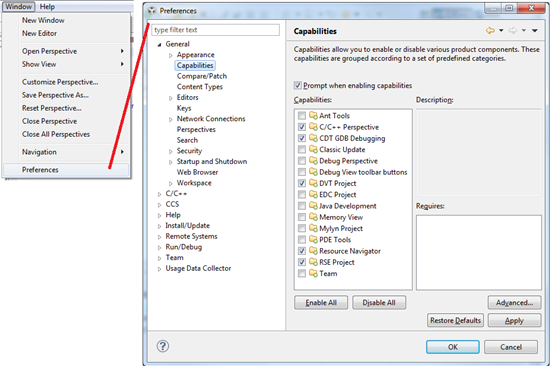The width and height of the screenshot is (550, 366).
Task: Select the Usage Data Collector tree item
Action: click(x=198, y=268)
